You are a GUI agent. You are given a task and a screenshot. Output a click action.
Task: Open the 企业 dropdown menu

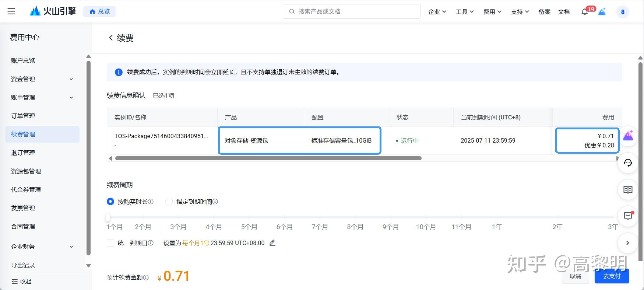click(437, 12)
